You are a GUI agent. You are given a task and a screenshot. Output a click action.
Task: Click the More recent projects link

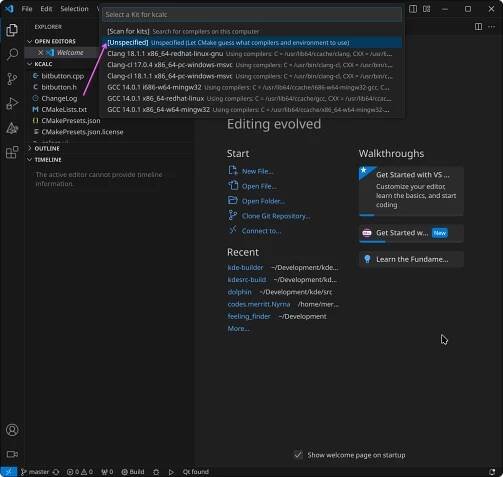(238, 328)
